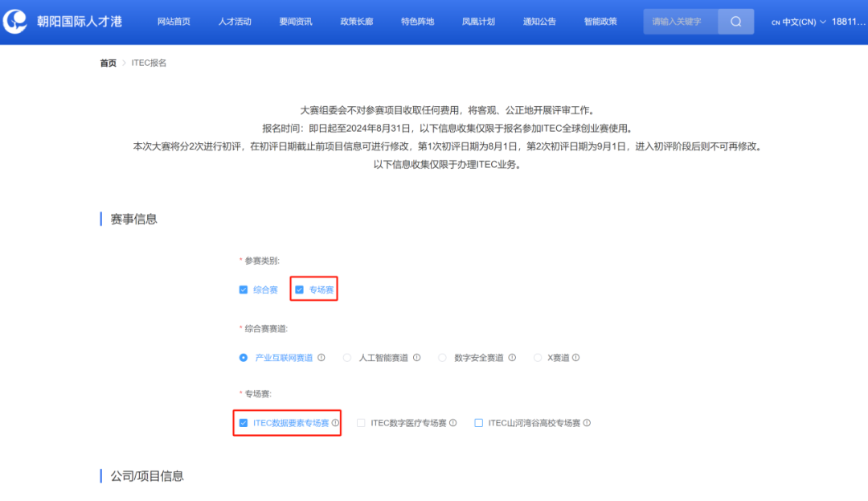The height and width of the screenshot is (501, 868).
Task: Click the 专场赛: field label
Action: click(x=258, y=394)
